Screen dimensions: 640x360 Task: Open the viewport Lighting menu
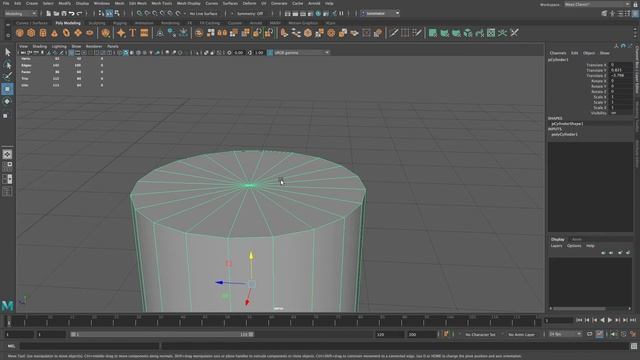[59, 47]
